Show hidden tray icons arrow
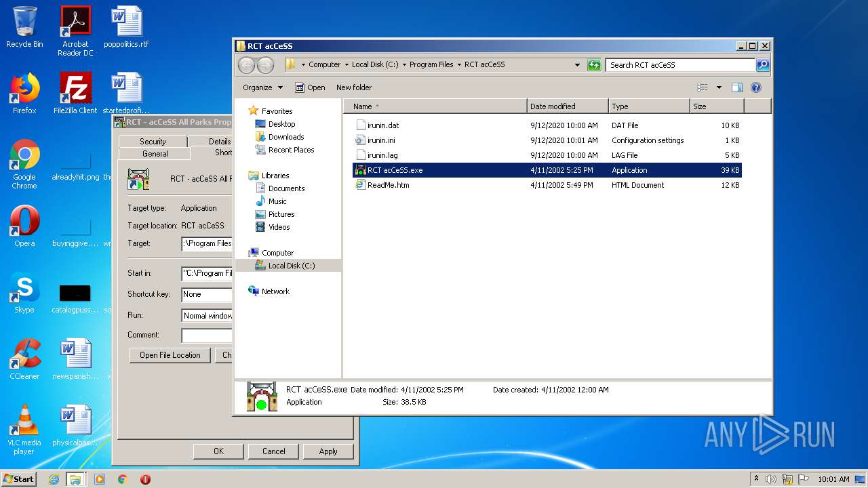The width and height of the screenshot is (868, 488). coord(756,479)
